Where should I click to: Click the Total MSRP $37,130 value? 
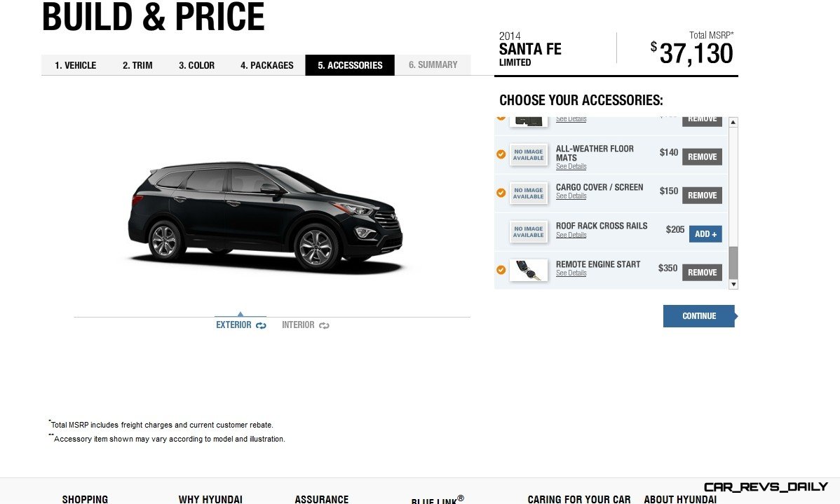(691, 53)
